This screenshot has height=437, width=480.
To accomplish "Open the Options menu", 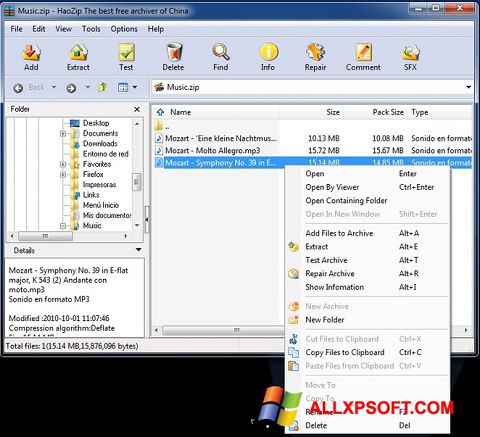I will point(124,29).
